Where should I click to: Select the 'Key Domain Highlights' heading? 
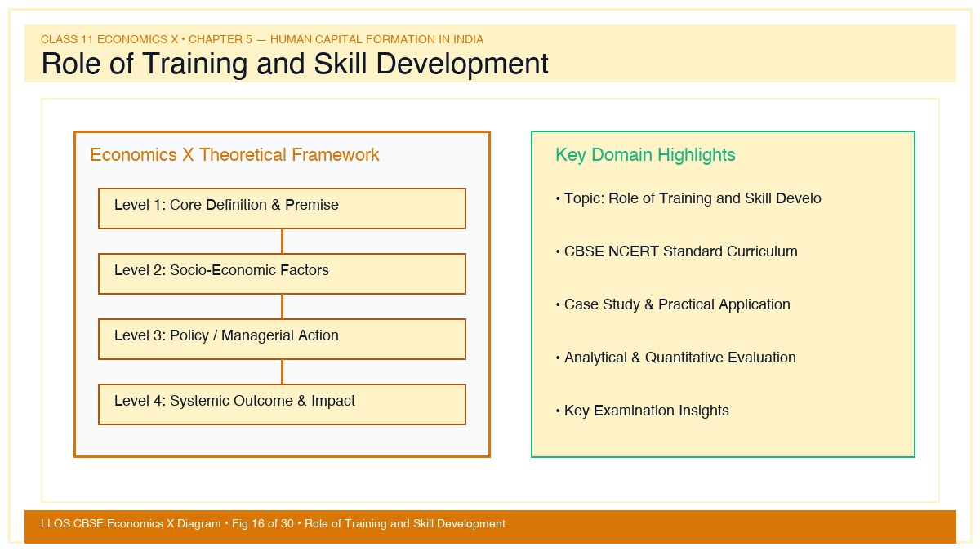(x=645, y=155)
